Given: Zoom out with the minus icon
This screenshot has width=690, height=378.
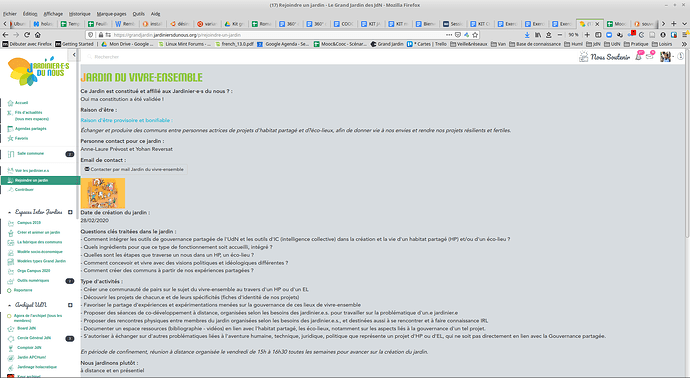Looking at the screenshot, I should (560, 35).
